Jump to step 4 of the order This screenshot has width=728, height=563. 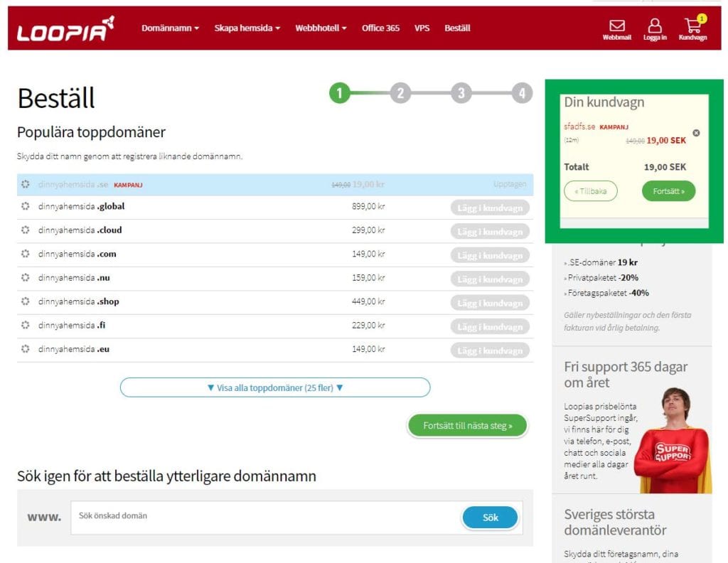(522, 93)
